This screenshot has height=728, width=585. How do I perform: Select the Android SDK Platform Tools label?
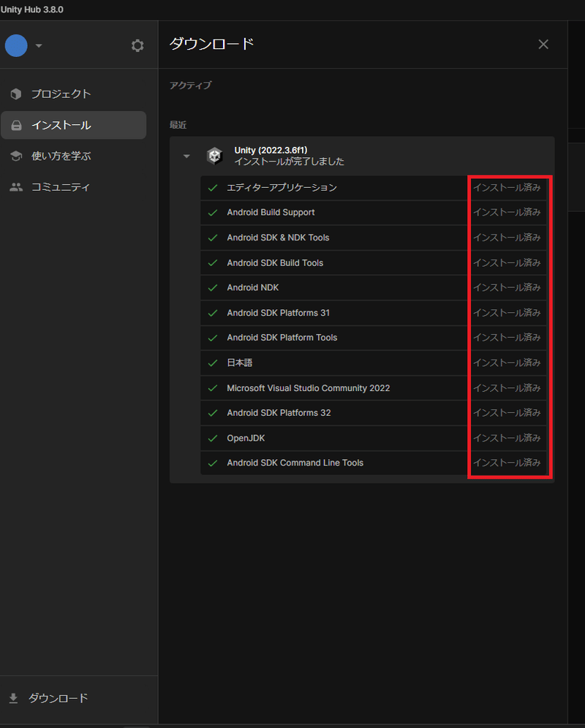point(282,338)
